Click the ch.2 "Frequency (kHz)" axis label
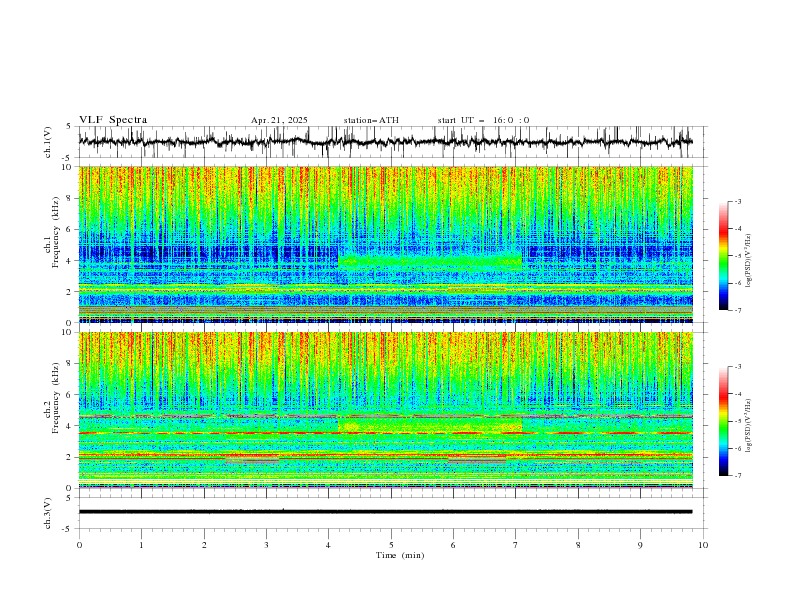The width and height of the screenshot is (792, 612). [56, 397]
